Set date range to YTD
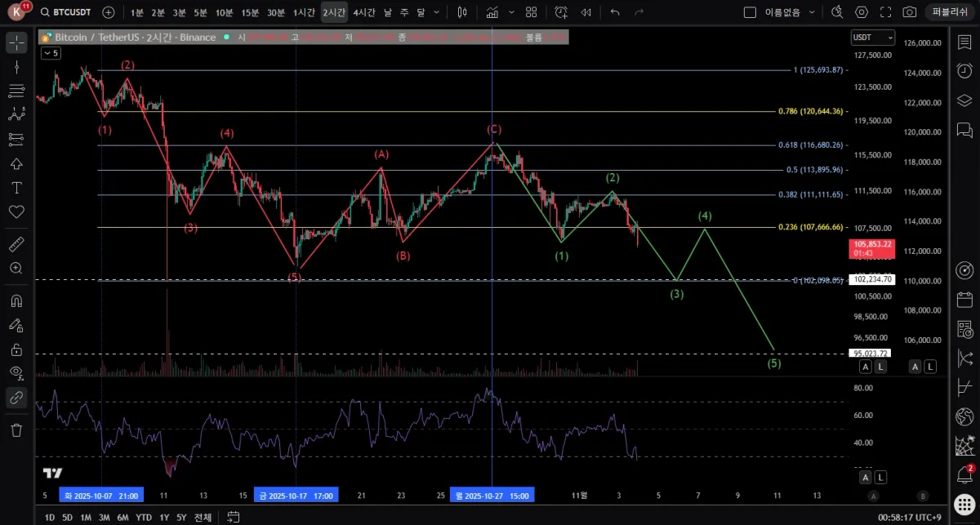Screen dimensions: 980x525 144,517
